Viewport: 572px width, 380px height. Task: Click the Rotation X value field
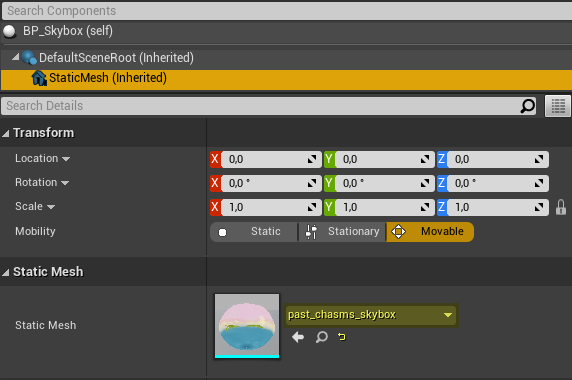tap(271, 183)
